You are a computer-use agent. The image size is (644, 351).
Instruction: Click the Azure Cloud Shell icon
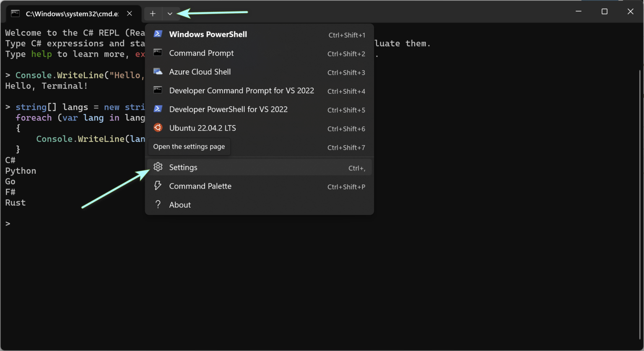coord(158,72)
